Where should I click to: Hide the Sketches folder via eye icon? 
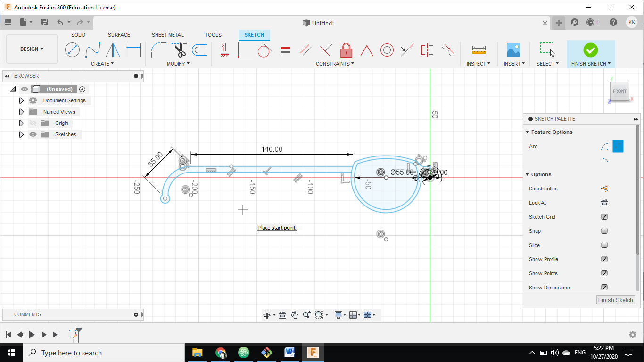33,134
